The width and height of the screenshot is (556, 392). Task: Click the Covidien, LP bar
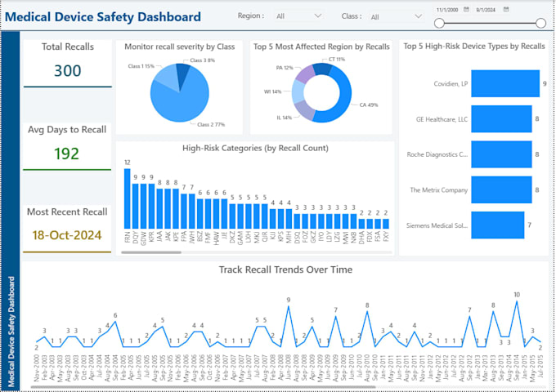[x=505, y=83]
